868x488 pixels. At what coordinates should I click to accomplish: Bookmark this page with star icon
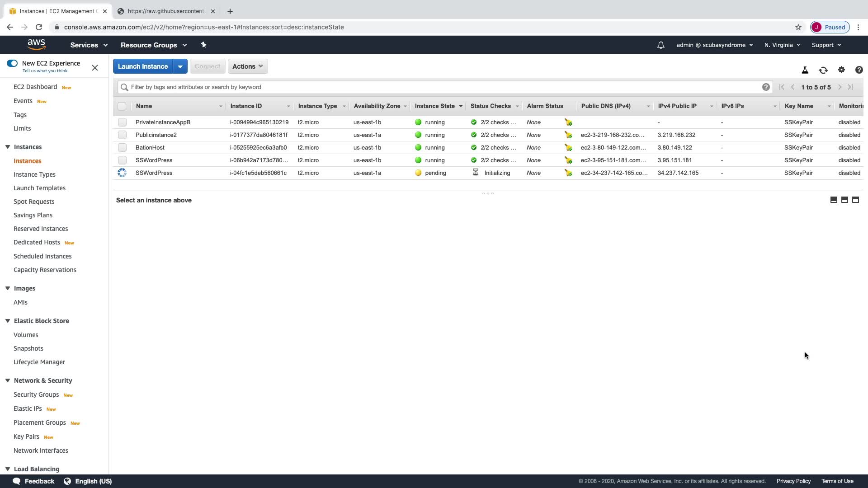coord(798,27)
